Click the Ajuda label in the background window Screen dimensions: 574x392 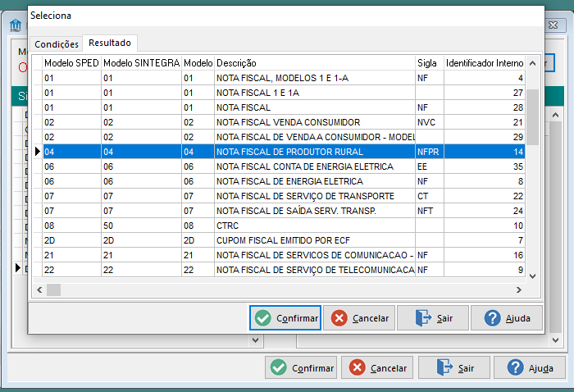540,368
